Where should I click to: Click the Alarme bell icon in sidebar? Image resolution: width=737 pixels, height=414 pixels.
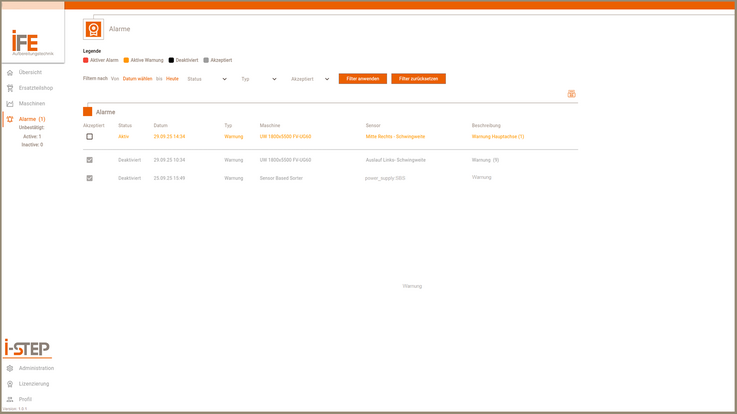click(x=10, y=119)
